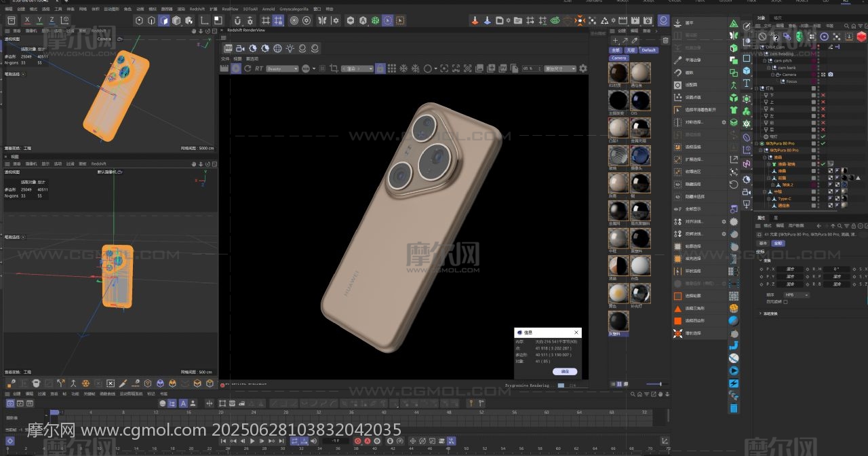
Task: Play the timeline animation
Action: tap(252, 441)
